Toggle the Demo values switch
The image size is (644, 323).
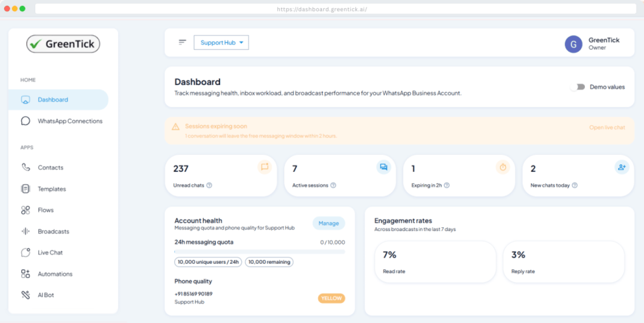click(579, 87)
